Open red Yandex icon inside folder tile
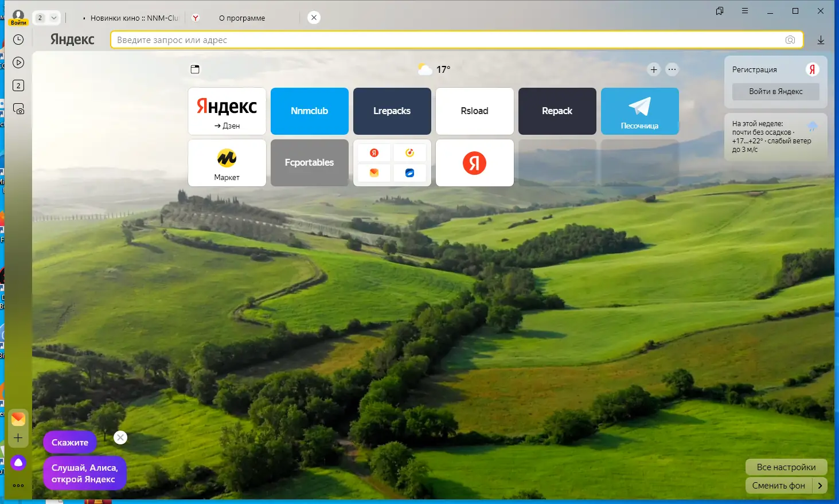 click(374, 153)
